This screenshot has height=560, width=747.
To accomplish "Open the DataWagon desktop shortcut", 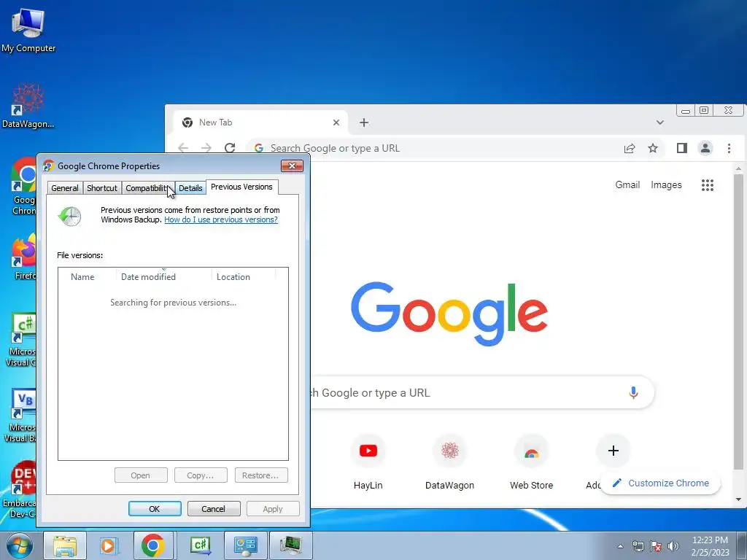I will click(28, 106).
